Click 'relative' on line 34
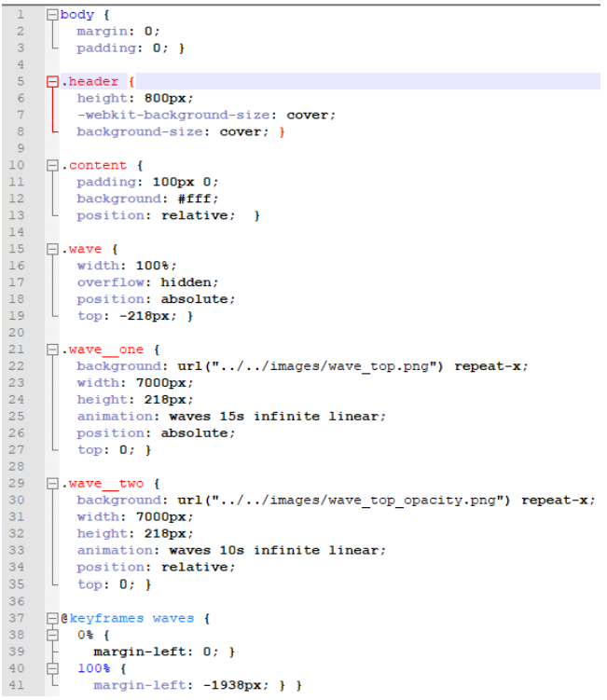This screenshot has height=700, width=607. tap(195, 568)
